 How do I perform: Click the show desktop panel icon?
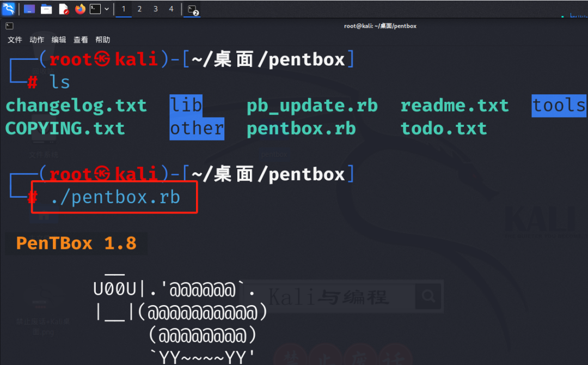[x=29, y=9]
